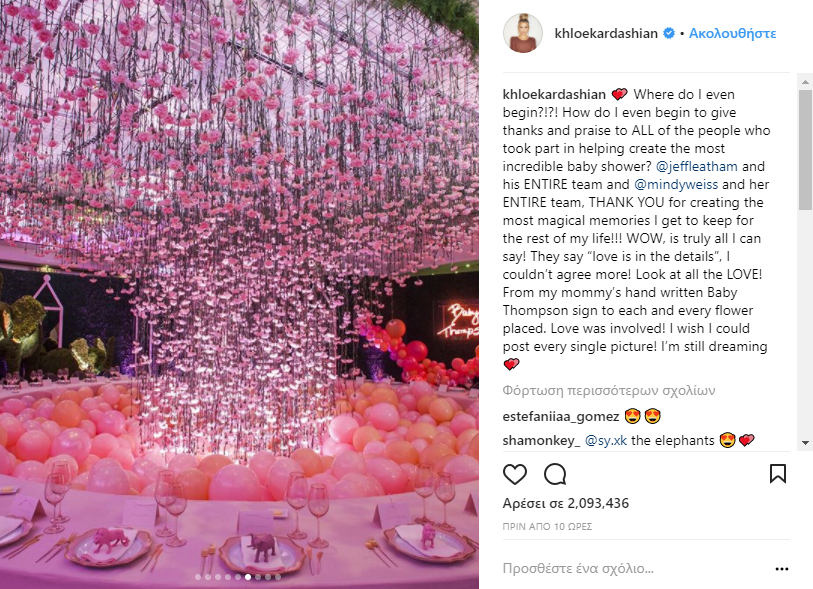Save the post with the bookmark icon
Viewport: 813px width, 589px height.
[778, 474]
